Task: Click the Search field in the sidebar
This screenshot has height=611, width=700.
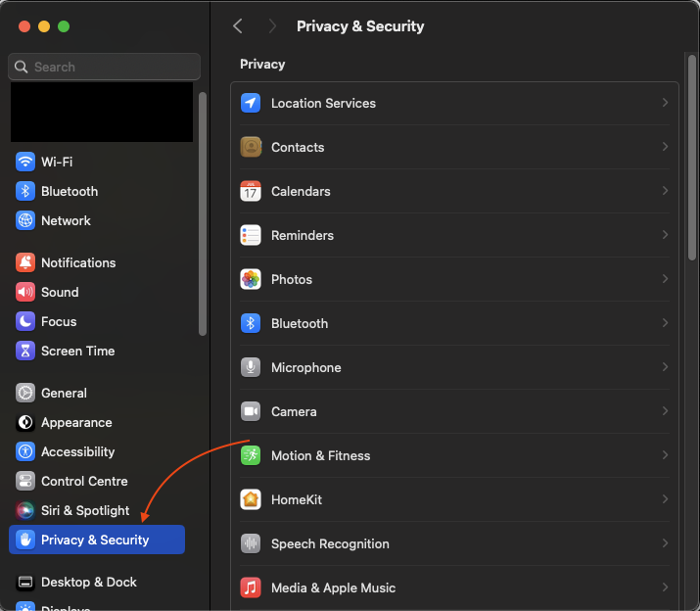Action: tap(104, 67)
